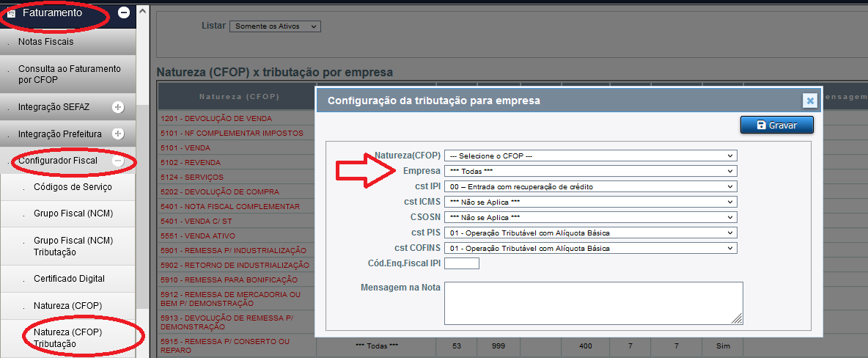Click the Gravar save button

click(x=777, y=125)
